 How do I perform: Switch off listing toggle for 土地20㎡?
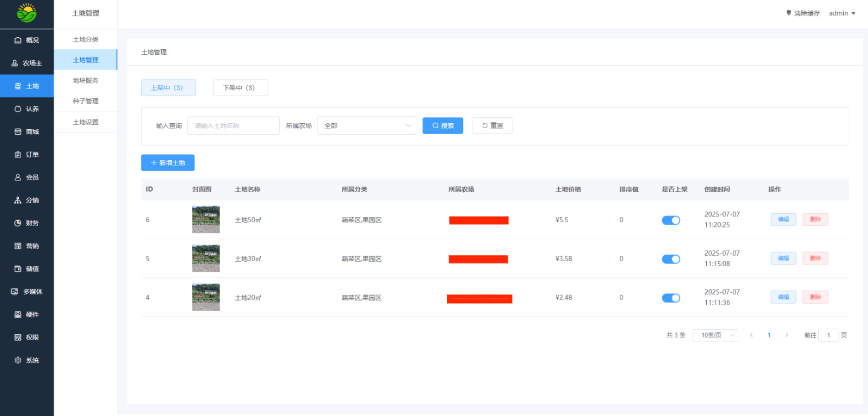click(671, 298)
